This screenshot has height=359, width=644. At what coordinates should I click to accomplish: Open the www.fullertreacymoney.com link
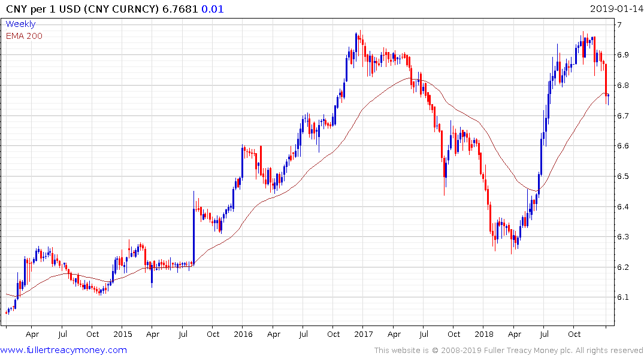(x=64, y=350)
